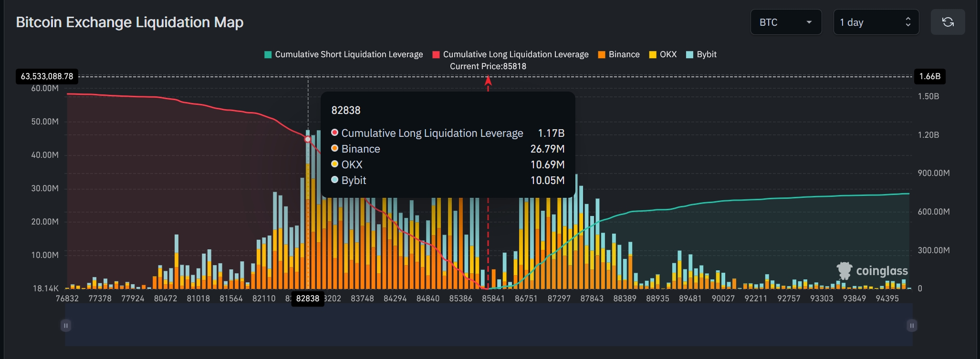Viewport: 980px width, 359px height.
Task: Click the BTC dropdown caret arrow
Action: (809, 22)
